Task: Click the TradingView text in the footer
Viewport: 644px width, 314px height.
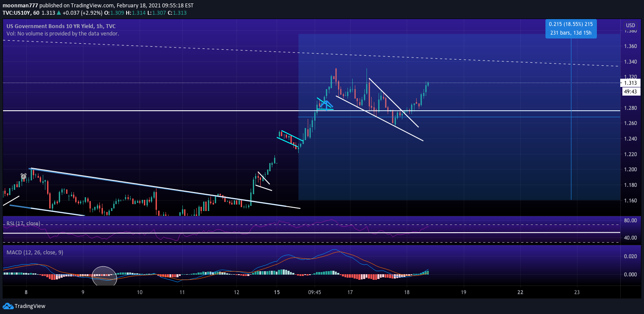Action: pos(30,306)
